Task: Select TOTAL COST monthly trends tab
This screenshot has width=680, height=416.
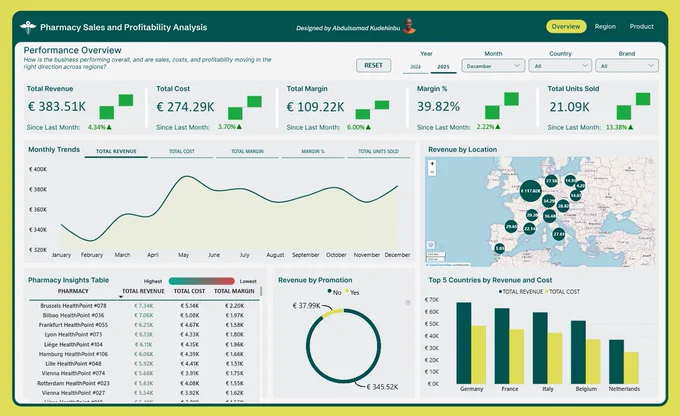Action: click(182, 151)
